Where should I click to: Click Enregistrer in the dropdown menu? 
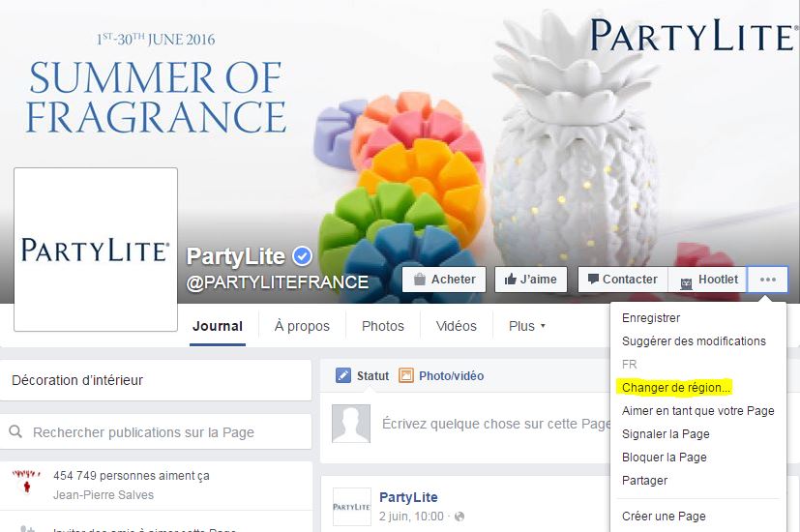coord(651,318)
